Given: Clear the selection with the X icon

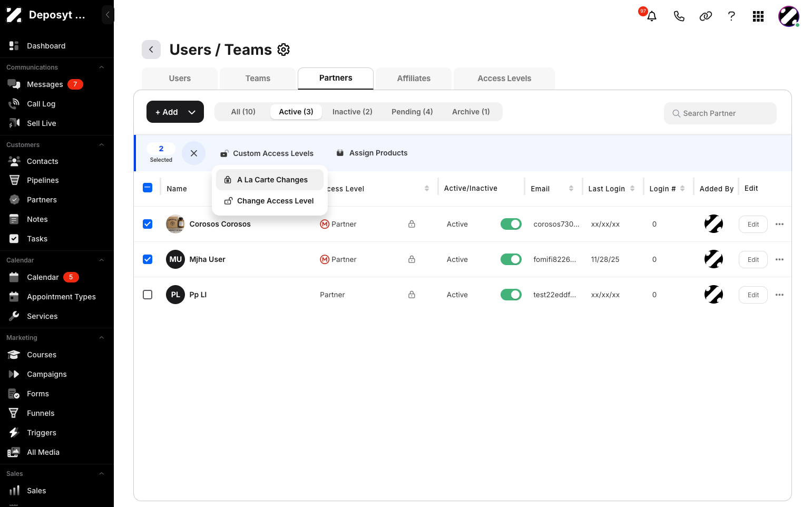Looking at the screenshot, I should 194,153.
